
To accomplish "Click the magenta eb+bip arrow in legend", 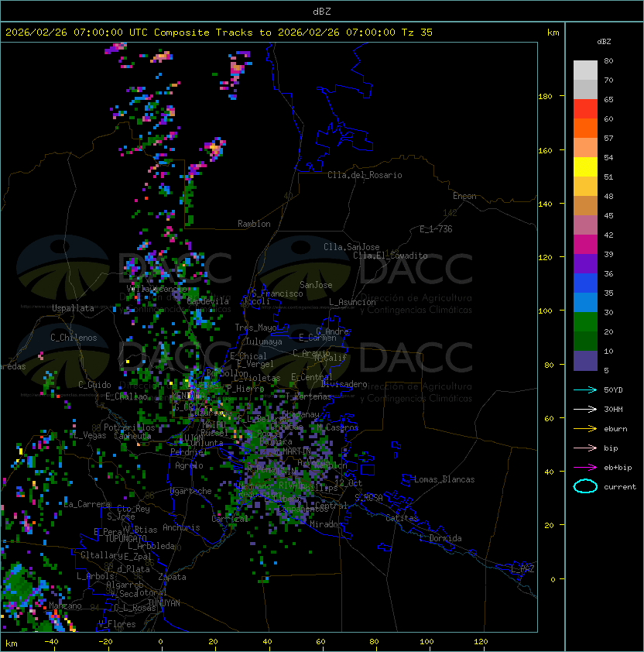I will (x=585, y=468).
